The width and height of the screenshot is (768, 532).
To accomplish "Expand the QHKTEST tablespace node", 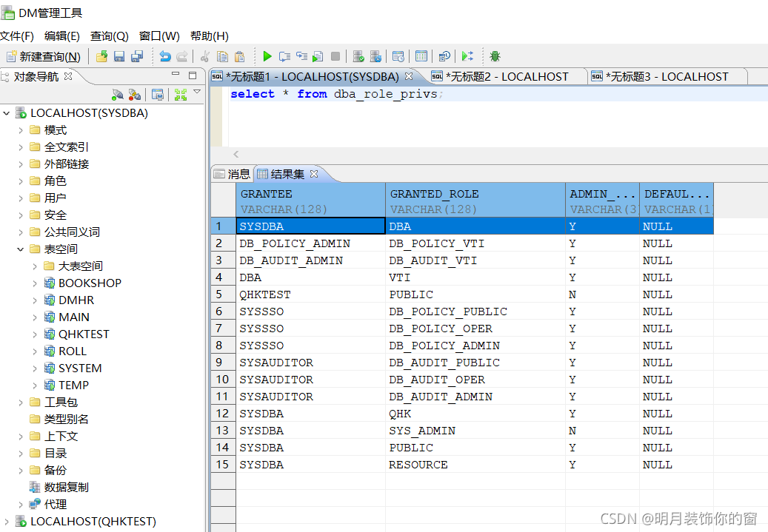I will [x=35, y=334].
